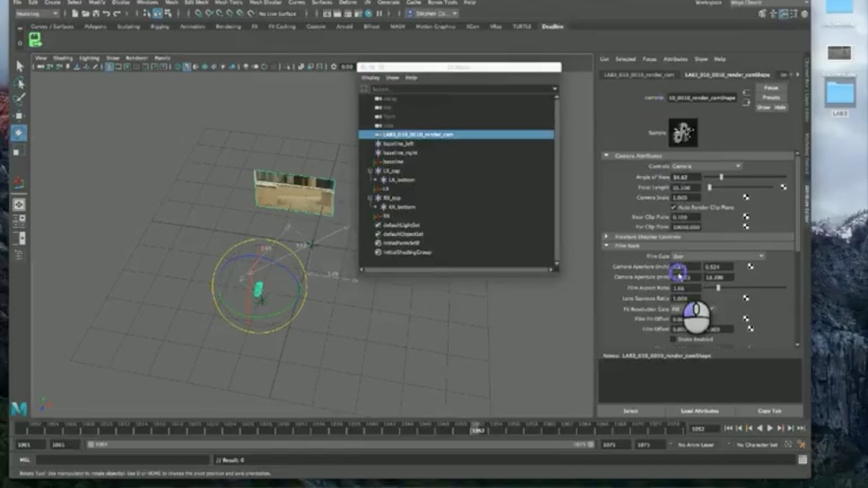Click the Copy Tab button

tap(769, 411)
